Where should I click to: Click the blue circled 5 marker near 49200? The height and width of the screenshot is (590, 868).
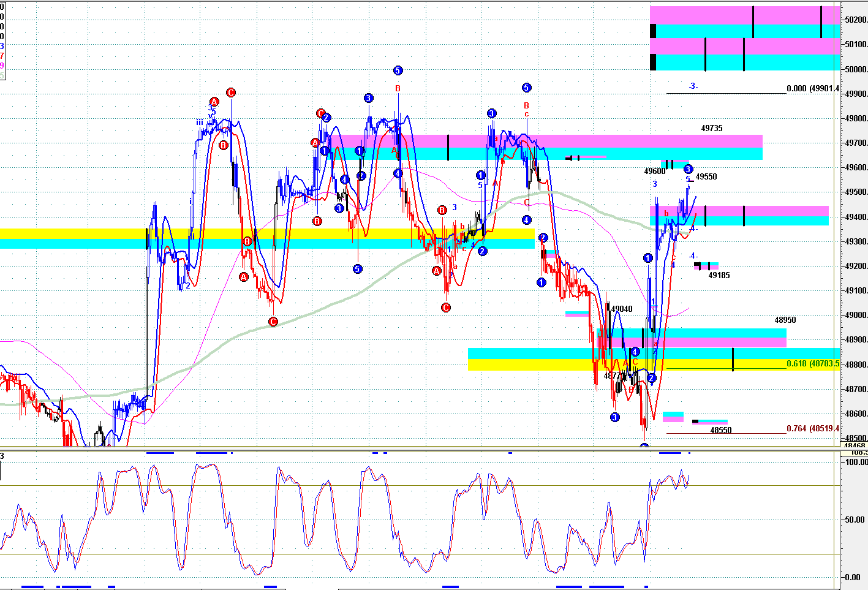tap(358, 268)
